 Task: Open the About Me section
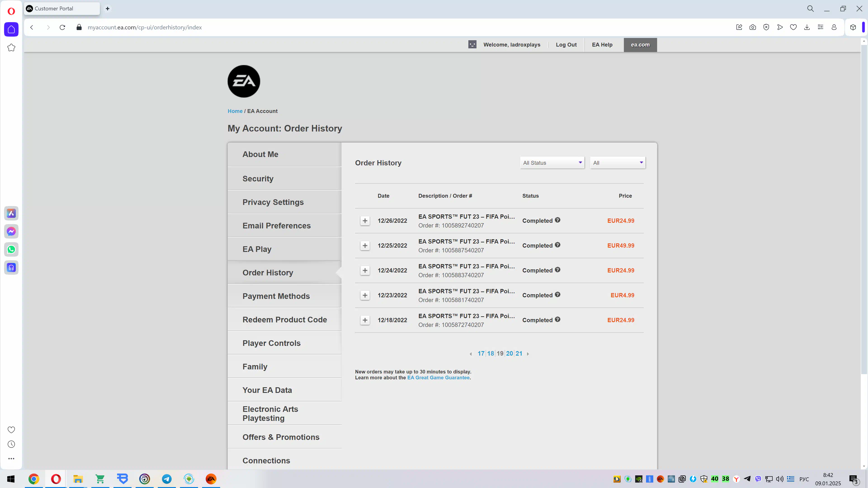[284, 154]
